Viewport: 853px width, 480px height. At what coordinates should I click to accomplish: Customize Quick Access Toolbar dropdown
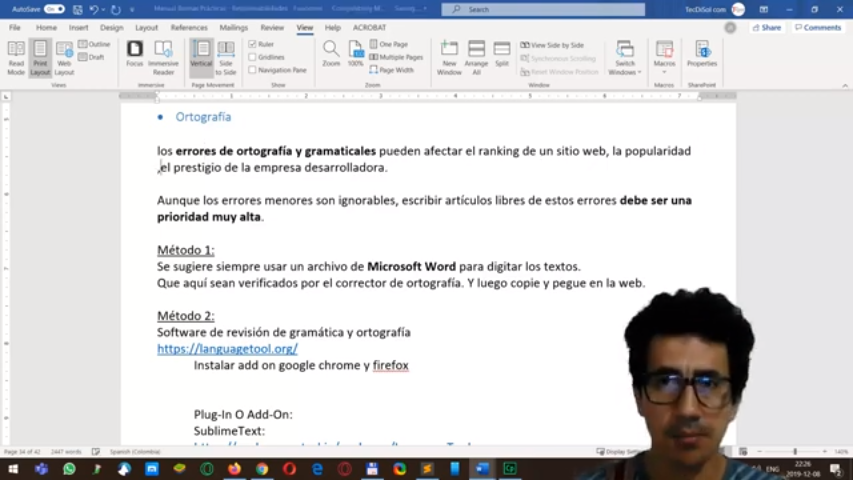coord(132,9)
